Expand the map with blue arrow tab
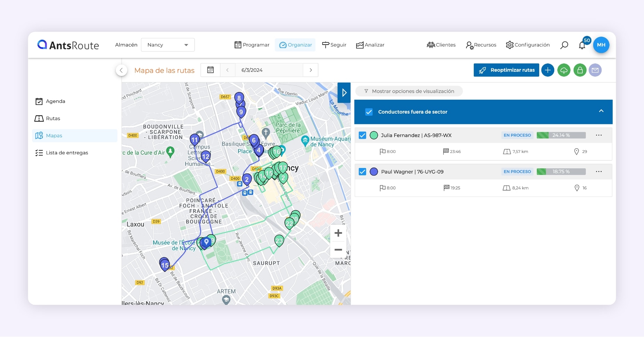Viewport: 644px width, 337px height. 344,93
